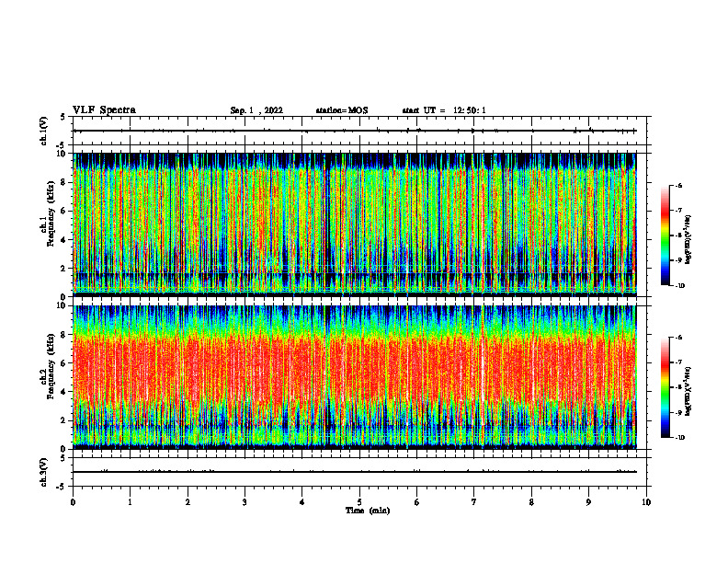Click the "-10" label on ch.2 color bar
Viewport: 728px width, 563px height.
pos(679,438)
